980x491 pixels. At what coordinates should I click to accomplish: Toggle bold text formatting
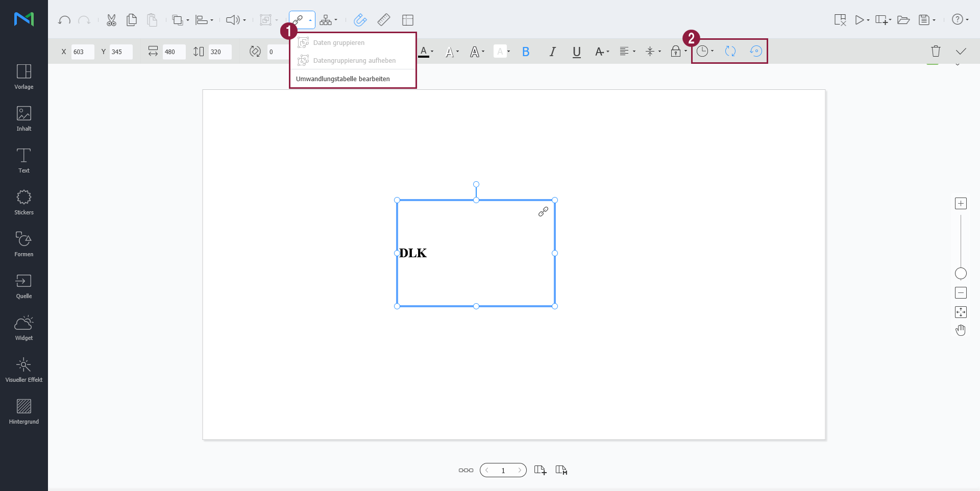[x=526, y=52]
